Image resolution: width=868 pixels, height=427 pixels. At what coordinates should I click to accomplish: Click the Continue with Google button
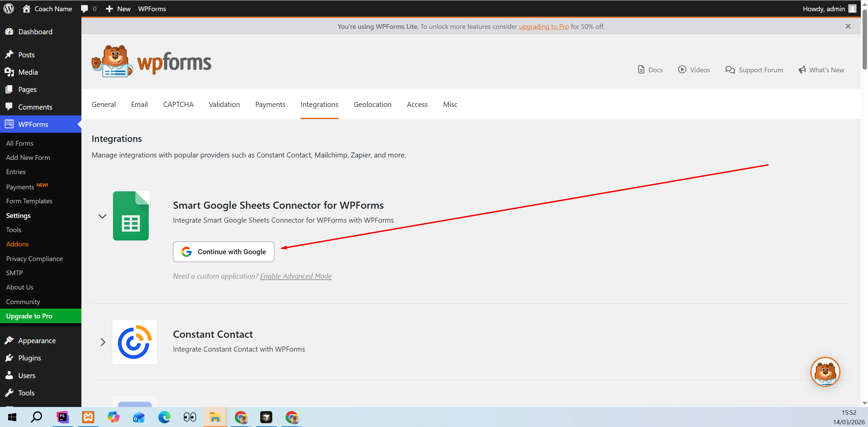224,252
